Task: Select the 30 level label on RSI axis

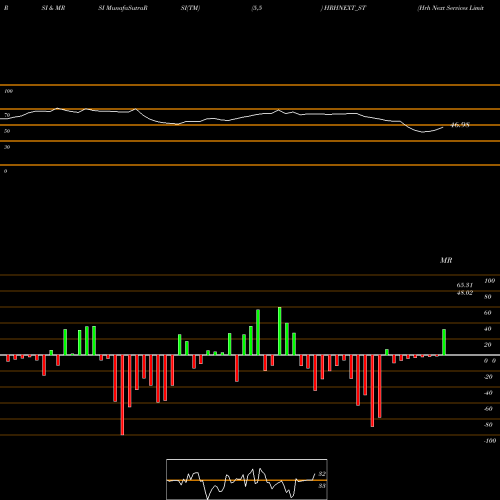Action: point(7,147)
